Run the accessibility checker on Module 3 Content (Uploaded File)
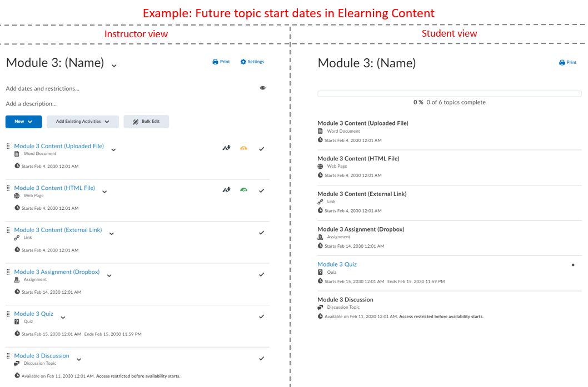Viewport: 588px width, 387px height. [x=226, y=148]
